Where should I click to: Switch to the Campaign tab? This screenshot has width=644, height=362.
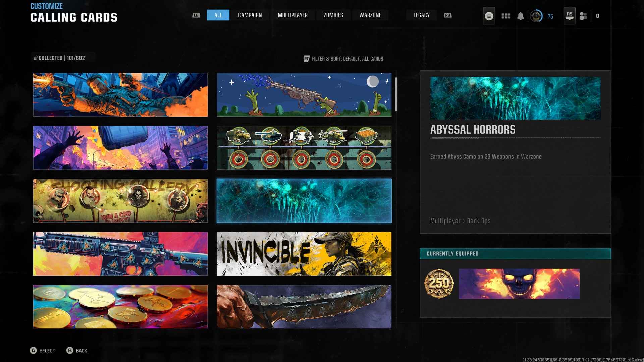[x=250, y=15]
